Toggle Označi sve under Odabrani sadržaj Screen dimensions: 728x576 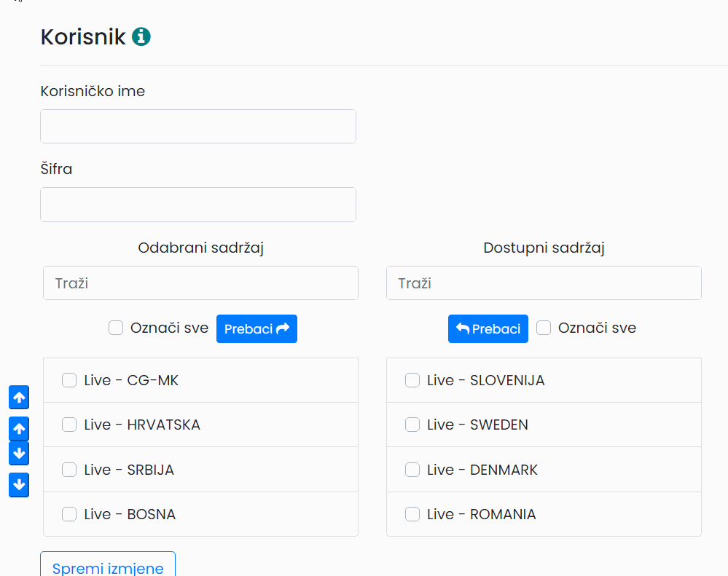pos(116,328)
